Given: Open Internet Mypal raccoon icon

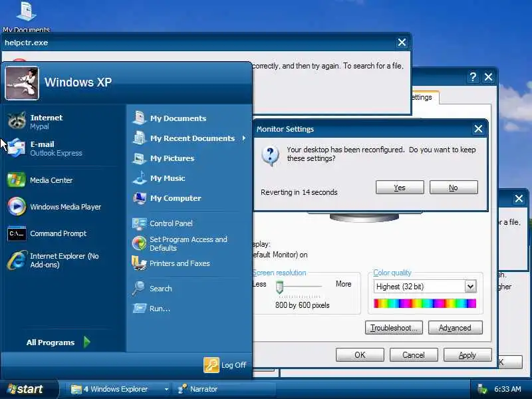Looking at the screenshot, I should coord(17,121).
